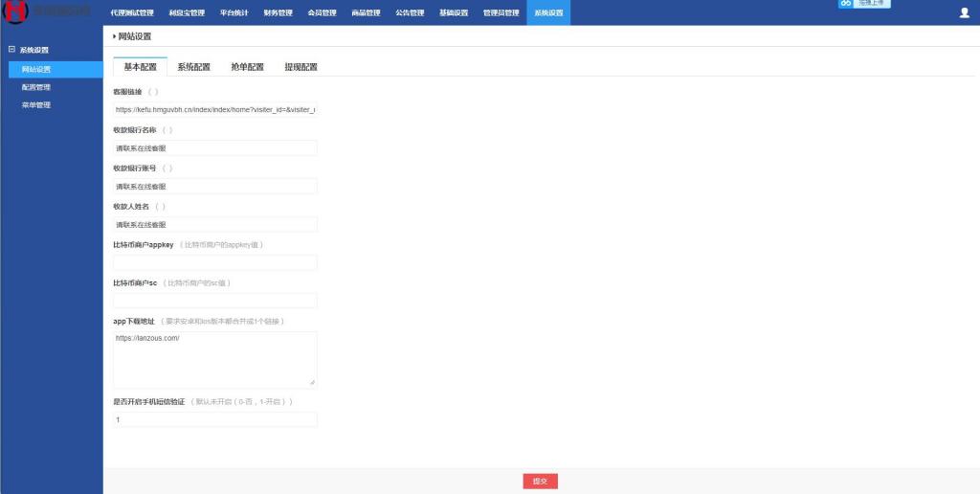Click the 客服链接 URL input field
This screenshot has height=494, width=980.
[x=214, y=110]
